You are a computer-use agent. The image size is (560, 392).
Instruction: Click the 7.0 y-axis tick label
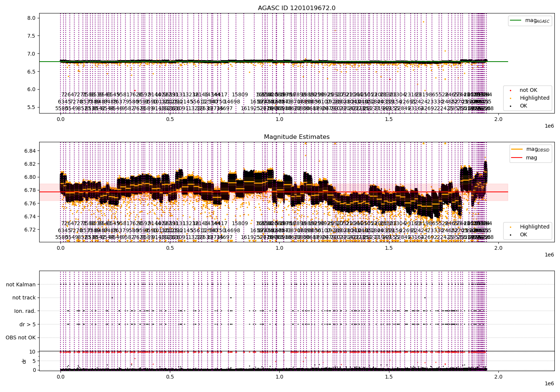[32, 54]
